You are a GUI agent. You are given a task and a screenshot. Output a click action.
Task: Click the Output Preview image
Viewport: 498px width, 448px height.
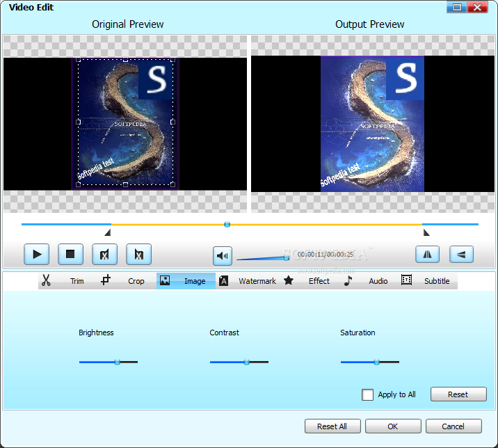coord(372,124)
